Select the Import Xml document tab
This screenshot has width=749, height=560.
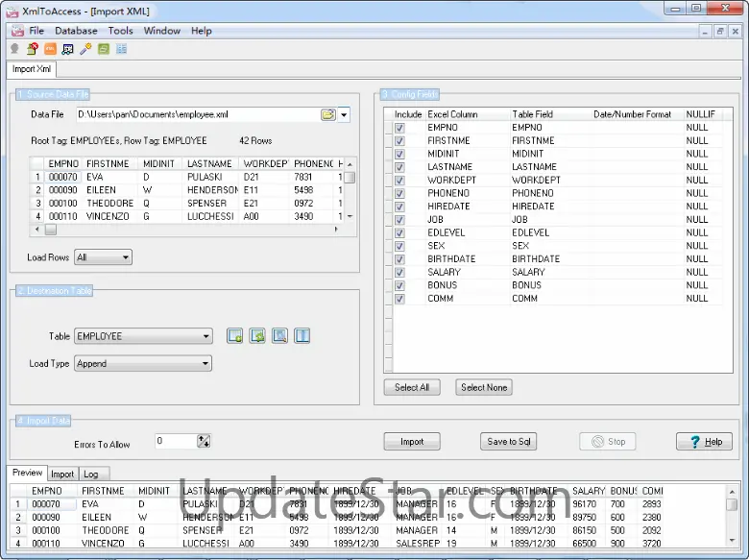tap(32, 69)
